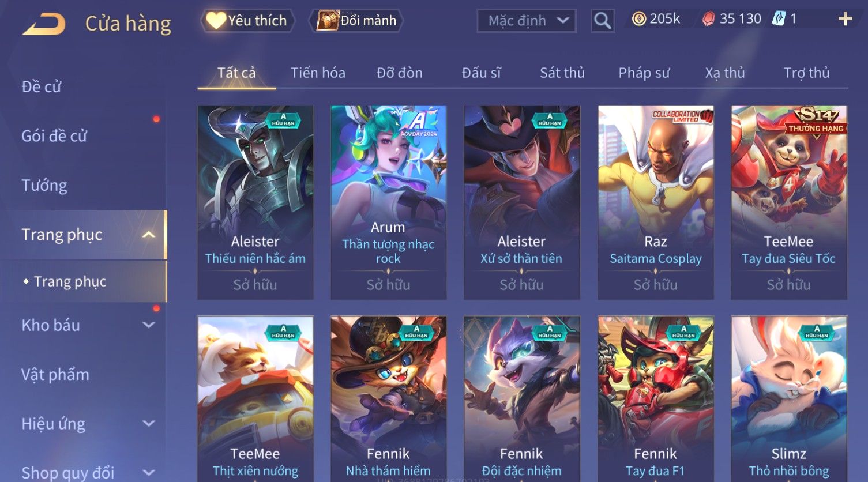This screenshot has width=868, height=482.
Task: Click the heart icon in Yêu thích
Action: tap(216, 20)
